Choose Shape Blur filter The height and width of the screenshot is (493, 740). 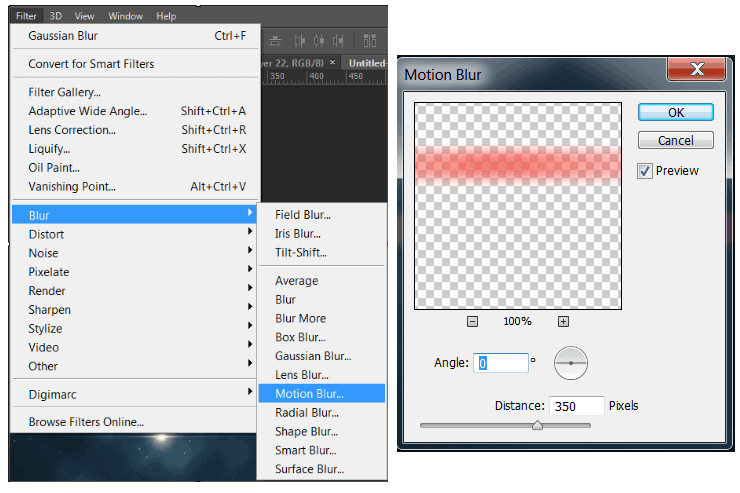pos(322,431)
